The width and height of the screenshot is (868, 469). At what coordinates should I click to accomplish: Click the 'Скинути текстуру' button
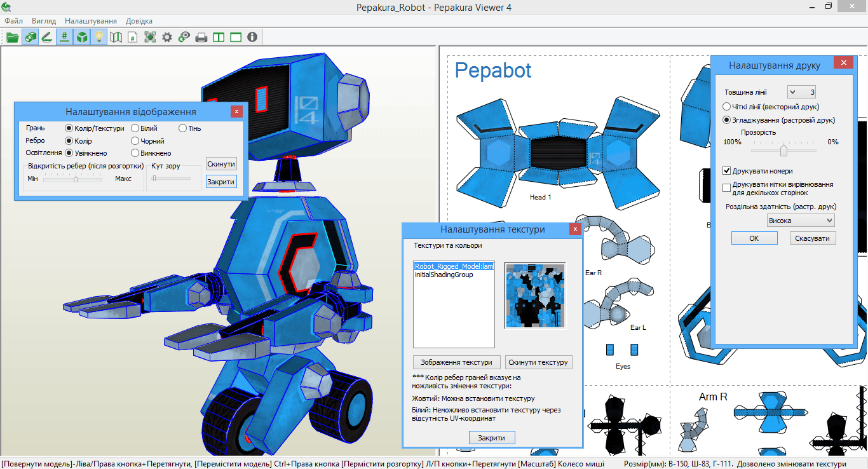pyautogui.click(x=538, y=362)
